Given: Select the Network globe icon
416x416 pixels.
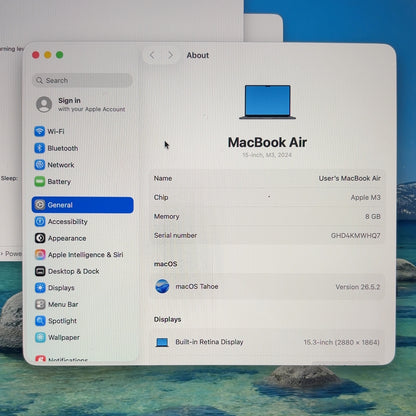Looking at the screenshot, I should [40, 165].
